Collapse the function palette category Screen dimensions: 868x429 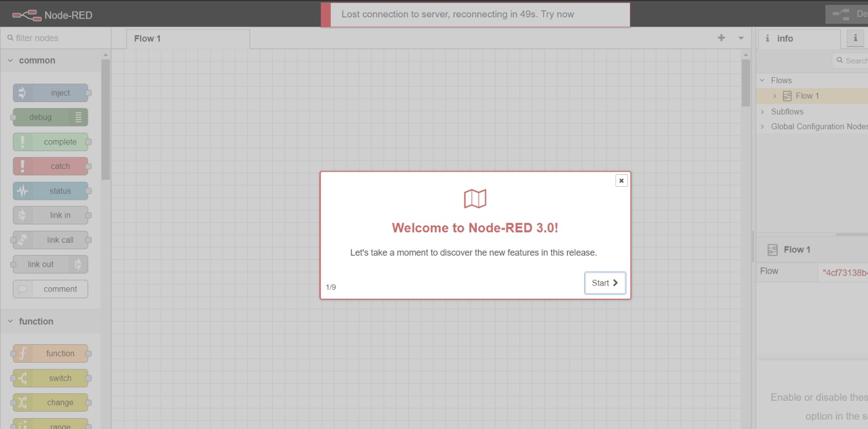50,321
